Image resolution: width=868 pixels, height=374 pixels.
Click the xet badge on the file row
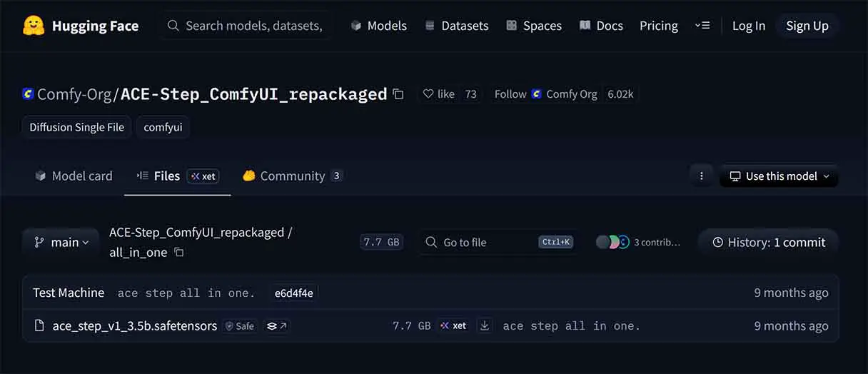pos(453,325)
